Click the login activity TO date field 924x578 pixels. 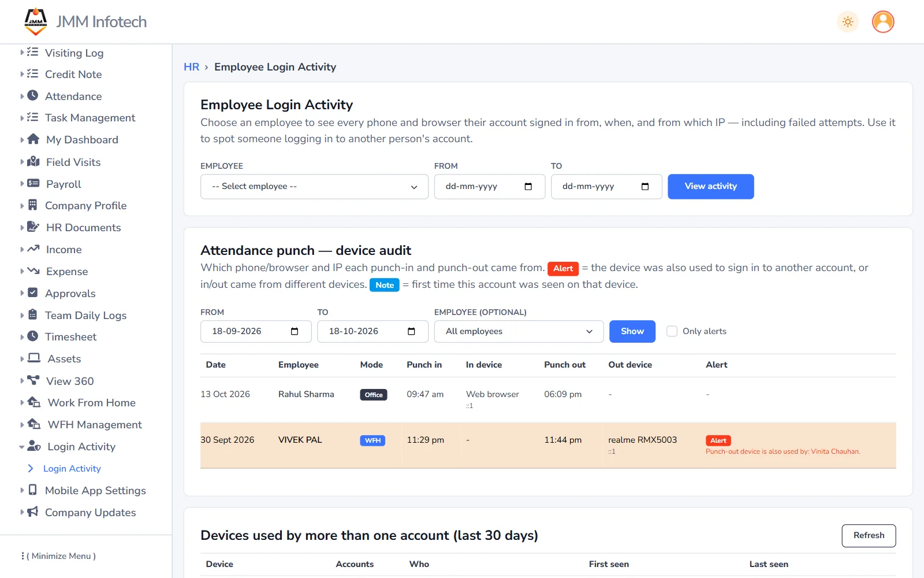606,187
